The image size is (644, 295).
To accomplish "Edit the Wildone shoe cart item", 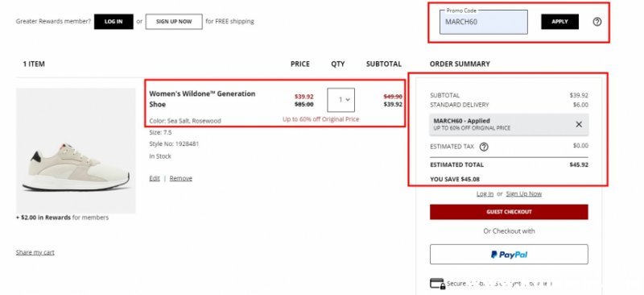I will point(155,178).
